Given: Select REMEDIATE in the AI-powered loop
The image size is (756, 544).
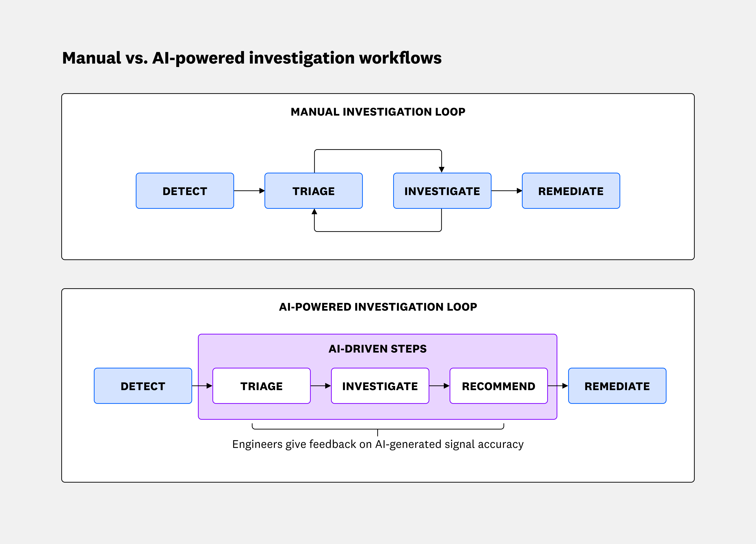Looking at the screenshot, I should [x=617, y=386].
